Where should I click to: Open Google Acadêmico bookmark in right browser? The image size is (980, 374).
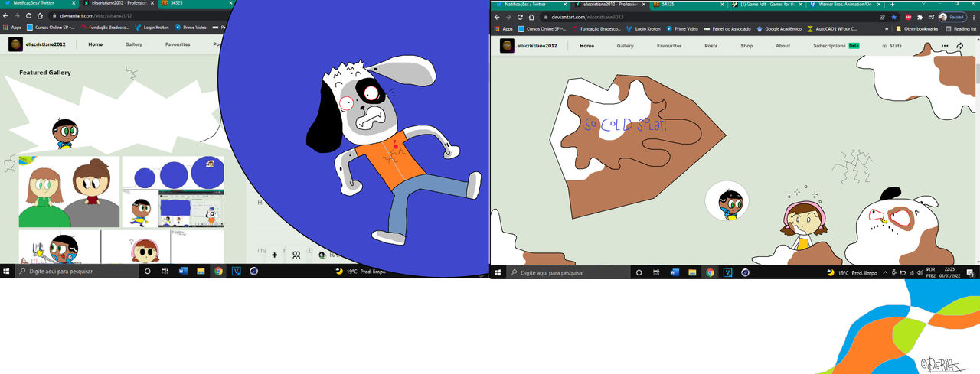[x=778, y=28]
